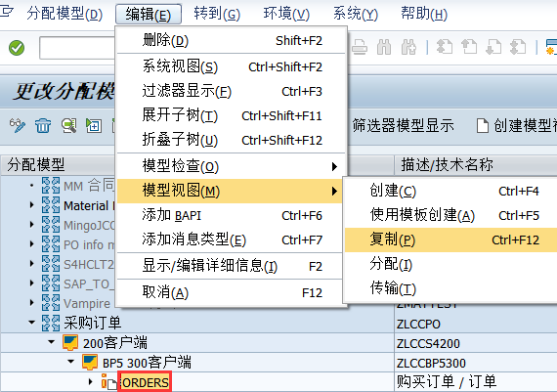Screen dimensions: 557x392
Task: Click the model icon beside Vampire
Action: pos(51,303)
